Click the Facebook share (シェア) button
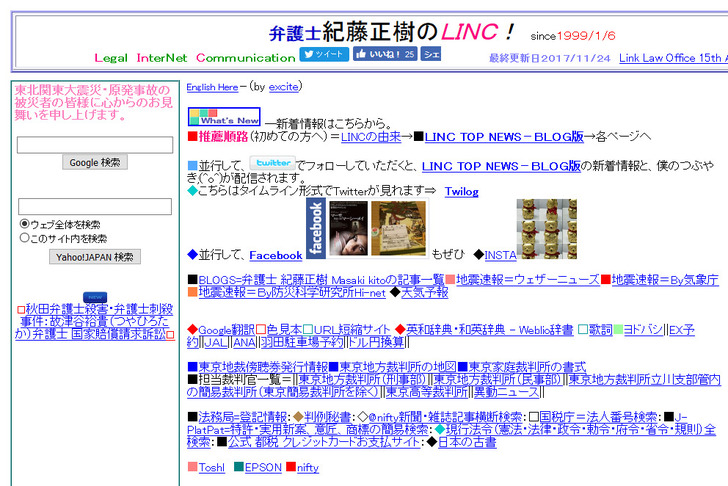 pos(431,54)
